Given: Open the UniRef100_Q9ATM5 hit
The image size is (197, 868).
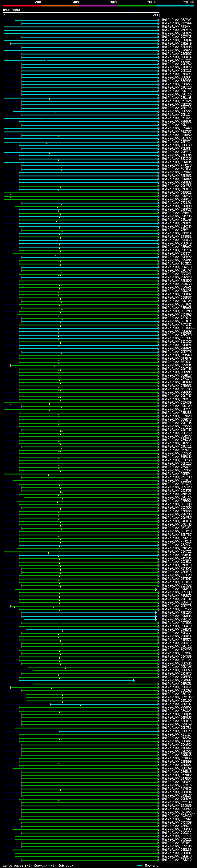Looking at the screenshot, I should [177, 430].
